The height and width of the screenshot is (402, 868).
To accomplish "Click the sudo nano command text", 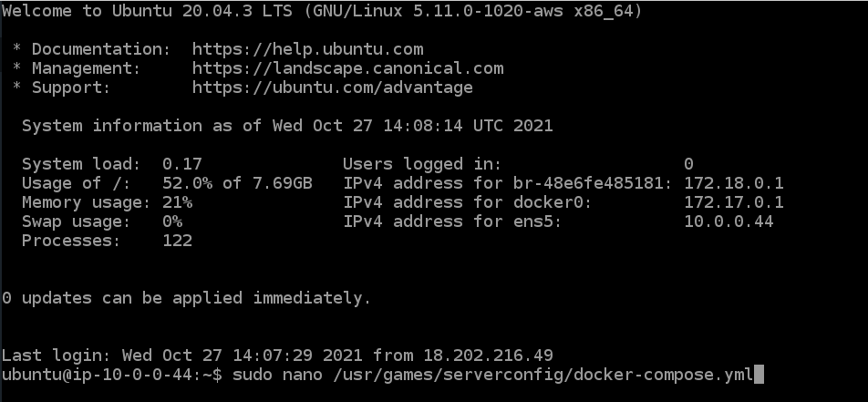I will [x=277, y=375].
